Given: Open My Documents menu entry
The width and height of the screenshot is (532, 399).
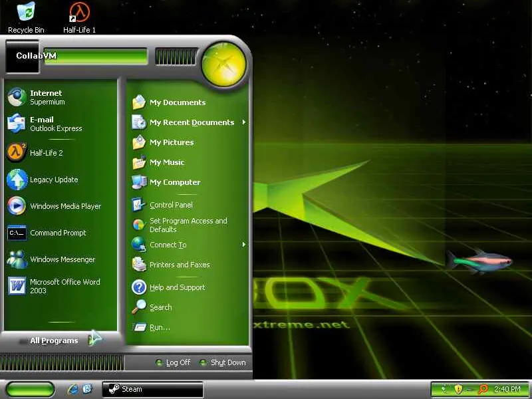Looking at the screenshot, I should [x=188, y=102].
